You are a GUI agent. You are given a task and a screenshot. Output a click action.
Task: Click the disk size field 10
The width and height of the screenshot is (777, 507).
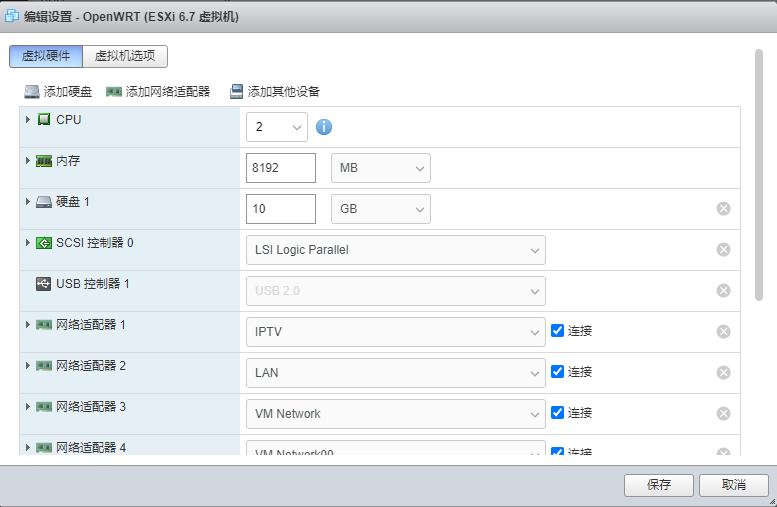[280, 209]
